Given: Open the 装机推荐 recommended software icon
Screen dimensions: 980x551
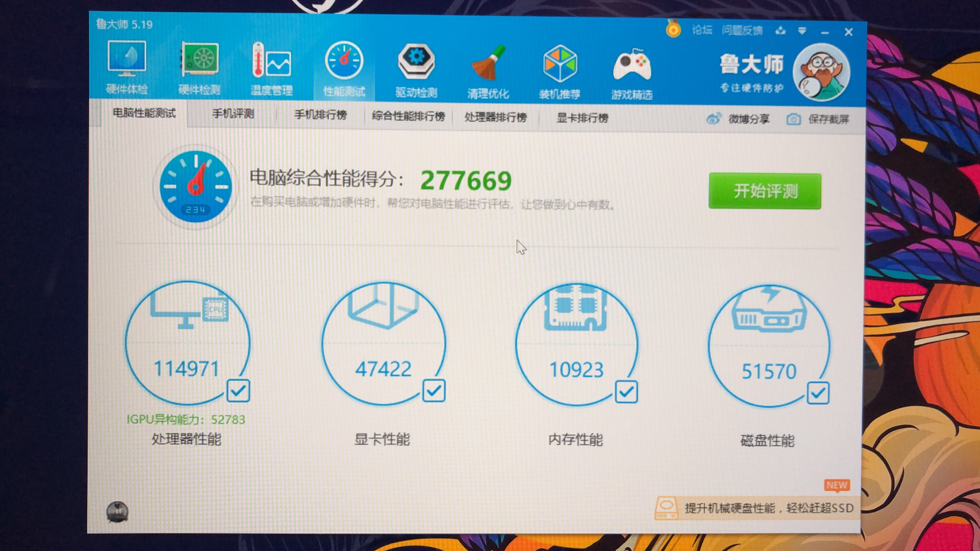Looking at the screenshot, I should 560,73.
